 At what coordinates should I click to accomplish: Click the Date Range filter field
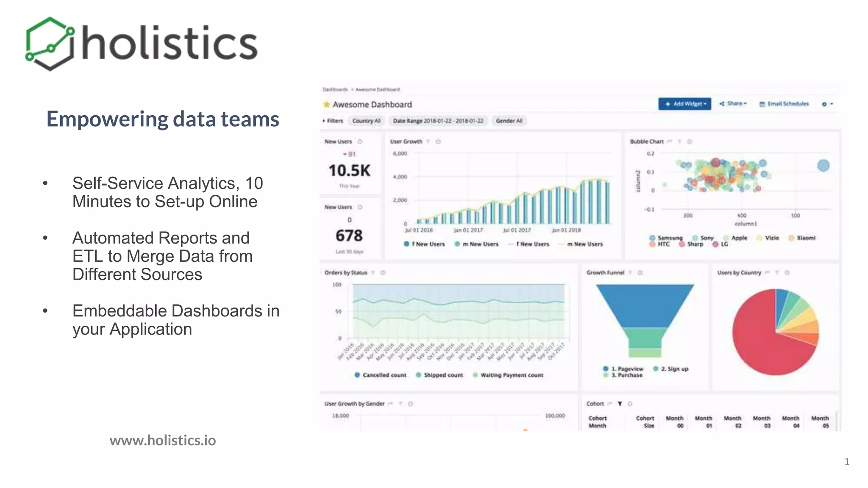click(x=438, y=121)
